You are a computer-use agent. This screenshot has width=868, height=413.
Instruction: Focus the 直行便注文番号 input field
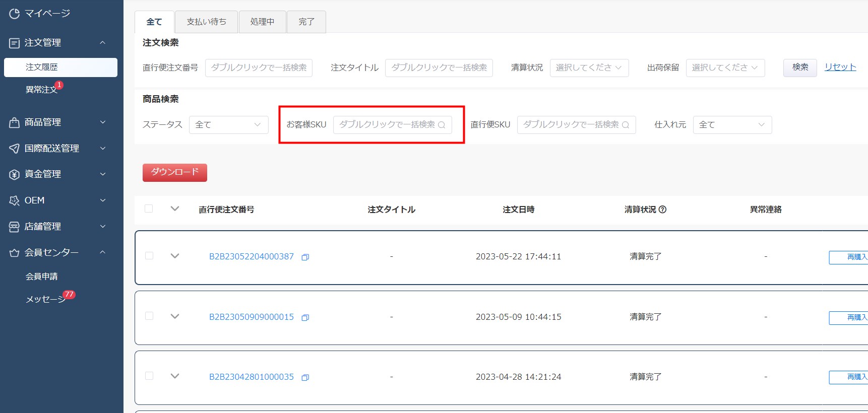pyautogui.click(x=259, y=68)
